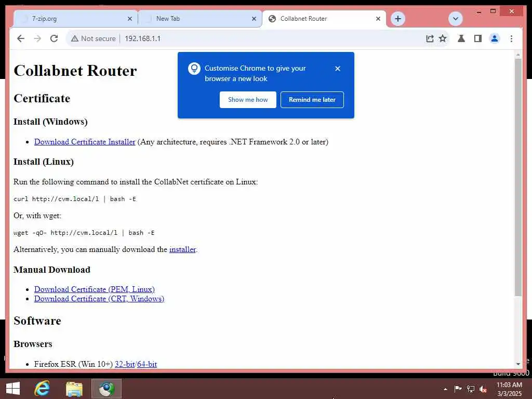The image size is (532, 399).
Task: Open Download Certificate Installer link
Action: coord(85,142)
